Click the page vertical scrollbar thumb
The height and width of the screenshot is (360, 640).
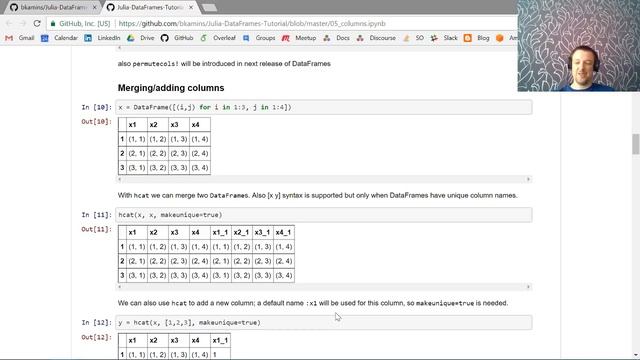[x=636, y=144]
